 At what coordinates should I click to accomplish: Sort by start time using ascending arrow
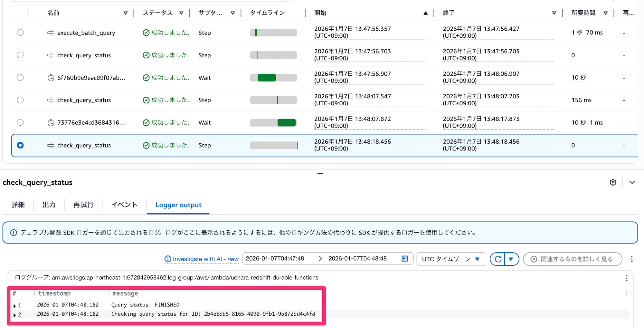(425, 13)
